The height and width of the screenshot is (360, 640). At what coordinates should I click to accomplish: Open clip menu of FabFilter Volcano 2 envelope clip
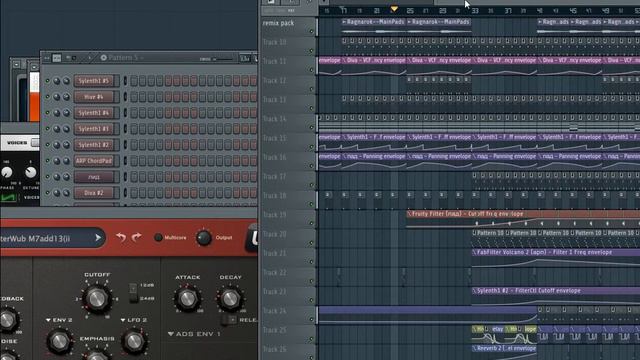pos(474,252)
